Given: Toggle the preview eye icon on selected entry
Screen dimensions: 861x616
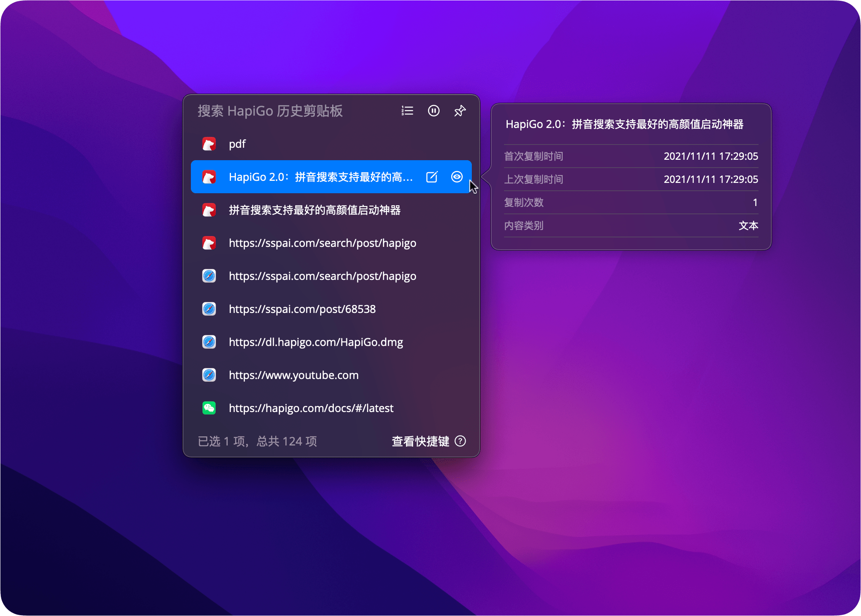Looking at the screenshot, I should point(457,177).
